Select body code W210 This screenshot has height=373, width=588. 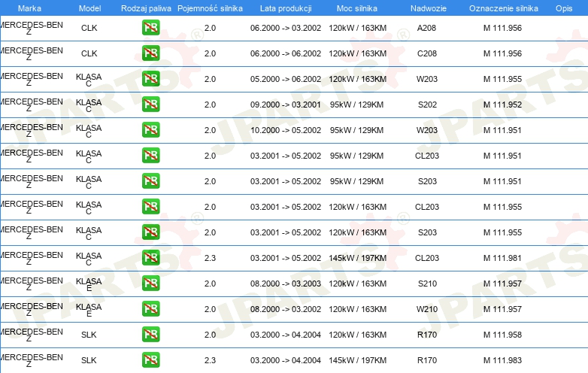click(x=427, y=309)
